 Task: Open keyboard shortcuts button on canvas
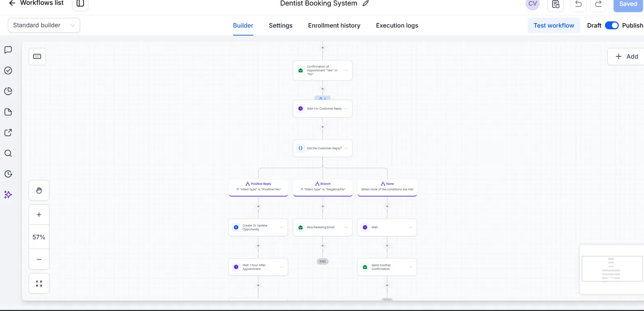coord(37,57)
